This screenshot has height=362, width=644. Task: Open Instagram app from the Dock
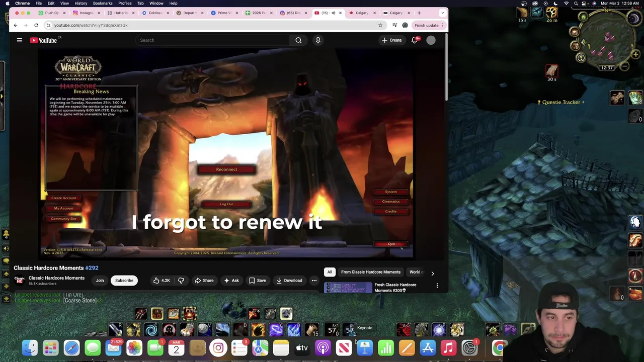[x=218, y=348]
